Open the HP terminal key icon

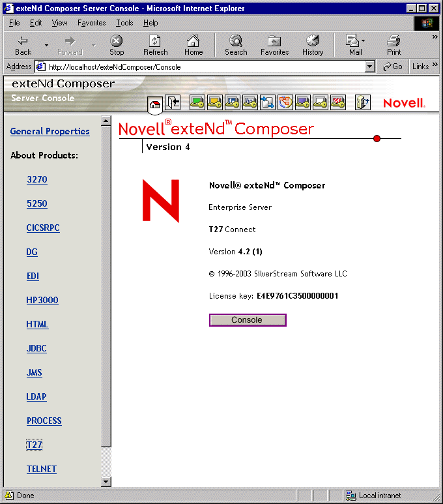click(x=250, y=102)
